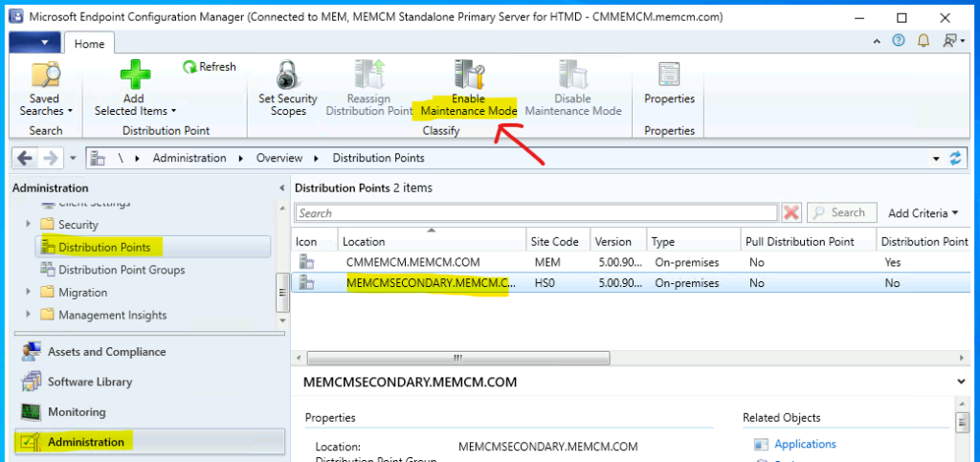Click the CMMEMCM row server icon
980x462 pixels.
306,262
